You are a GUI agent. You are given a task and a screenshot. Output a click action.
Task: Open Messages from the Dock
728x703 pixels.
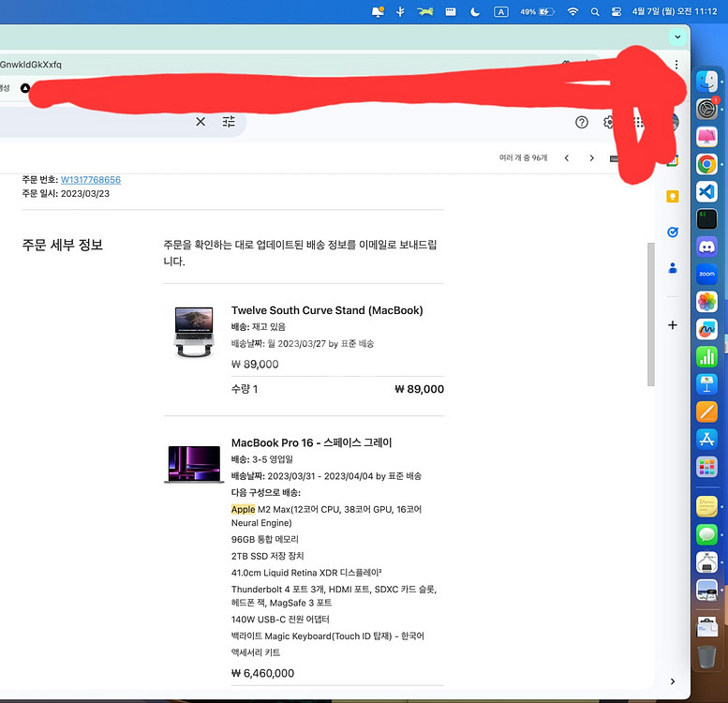coord(706,534)
